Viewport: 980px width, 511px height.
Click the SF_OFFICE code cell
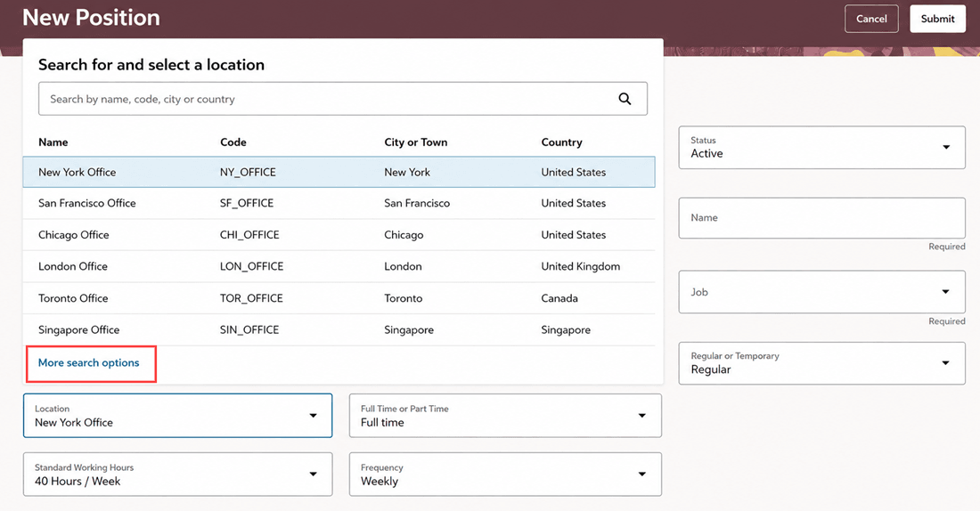pos(246,204)
